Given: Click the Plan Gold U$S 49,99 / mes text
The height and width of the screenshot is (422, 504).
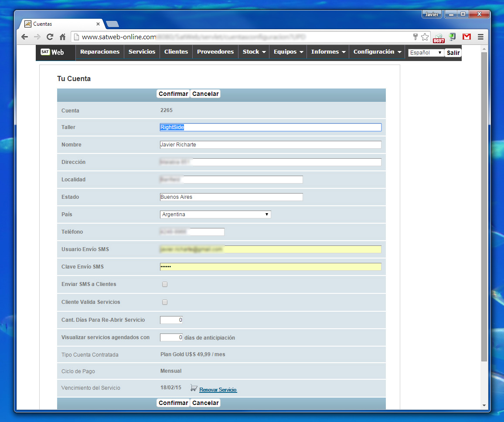Looking at the screenshot, I should (x=193, y=354).
